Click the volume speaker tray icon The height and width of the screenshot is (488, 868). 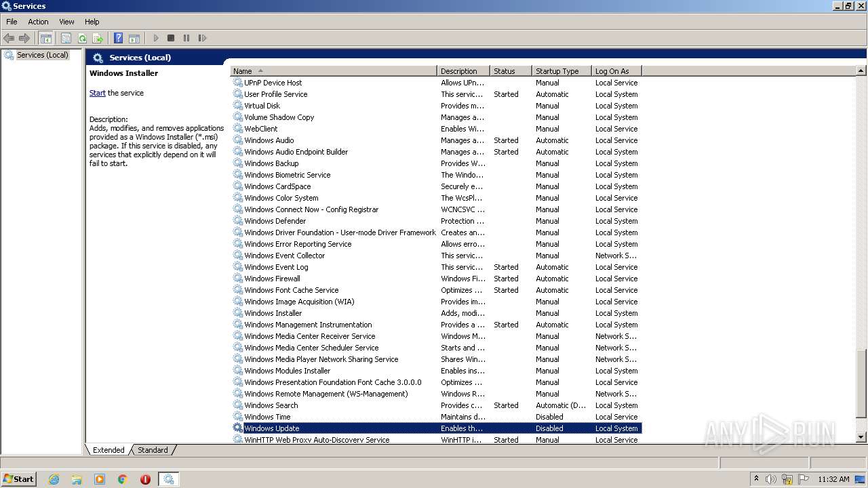(771, 479)
